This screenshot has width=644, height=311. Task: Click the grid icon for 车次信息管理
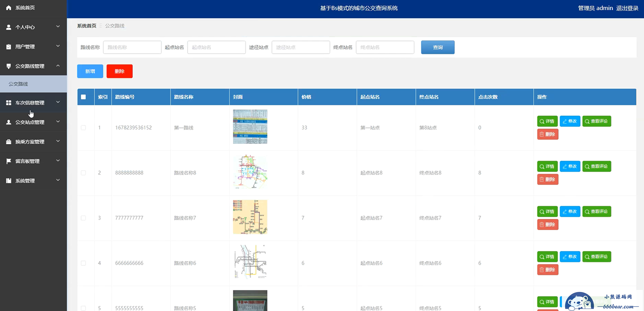point(8,103)
